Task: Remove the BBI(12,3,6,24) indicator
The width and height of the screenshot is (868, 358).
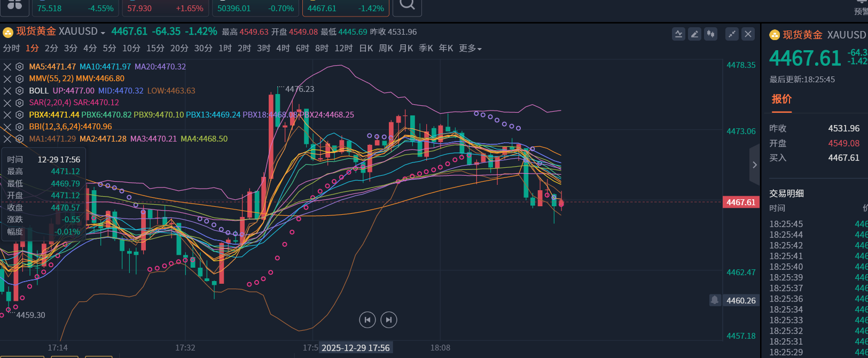Action: [x=7, y=127]
